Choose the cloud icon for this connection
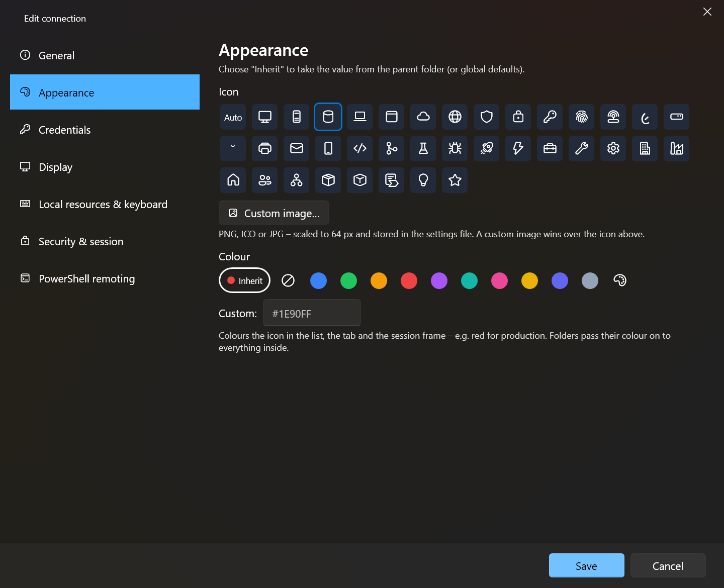This screenshot has width=724, height=588. [x=423, y=117]
